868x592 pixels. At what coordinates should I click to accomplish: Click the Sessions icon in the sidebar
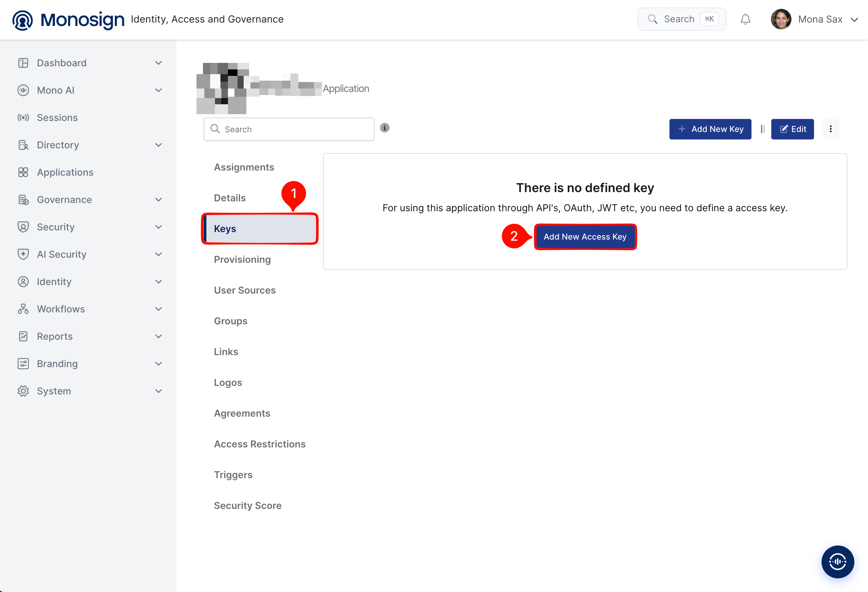click(23, 118)
